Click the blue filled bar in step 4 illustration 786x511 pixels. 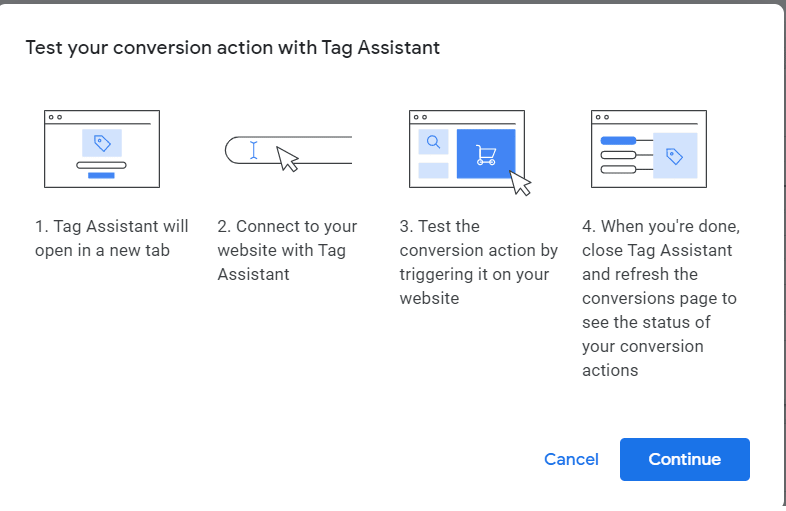click(618, 140)
